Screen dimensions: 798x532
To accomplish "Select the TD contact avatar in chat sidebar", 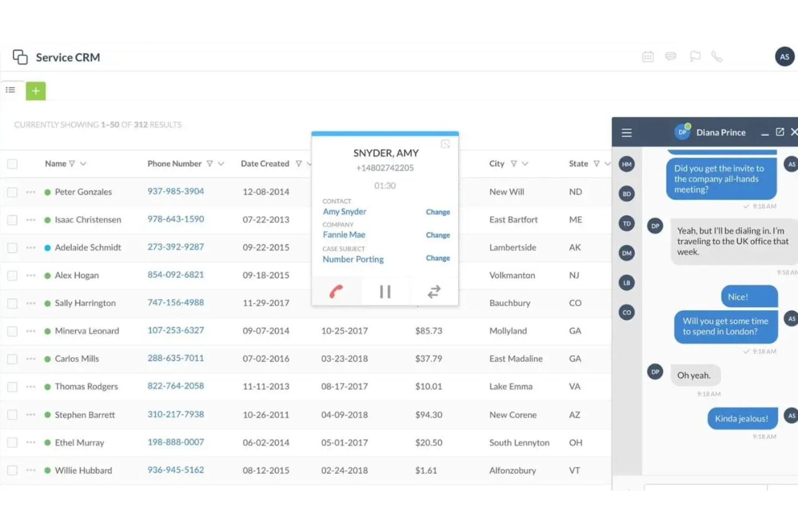I will [627, 224].
